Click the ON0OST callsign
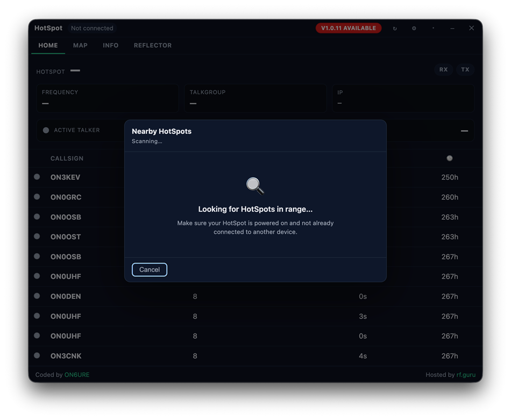The width and height of the screenshot is (511, 420). click(x=66, y=237)
